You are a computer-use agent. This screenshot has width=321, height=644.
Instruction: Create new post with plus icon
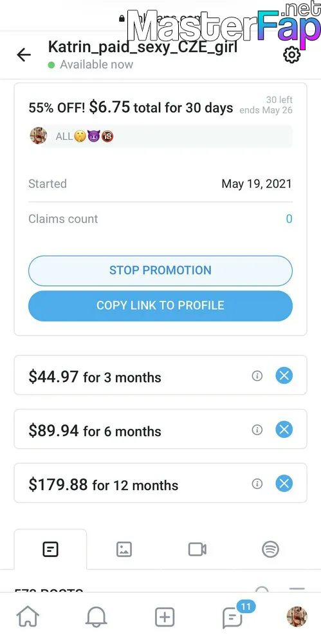[165, 617]
